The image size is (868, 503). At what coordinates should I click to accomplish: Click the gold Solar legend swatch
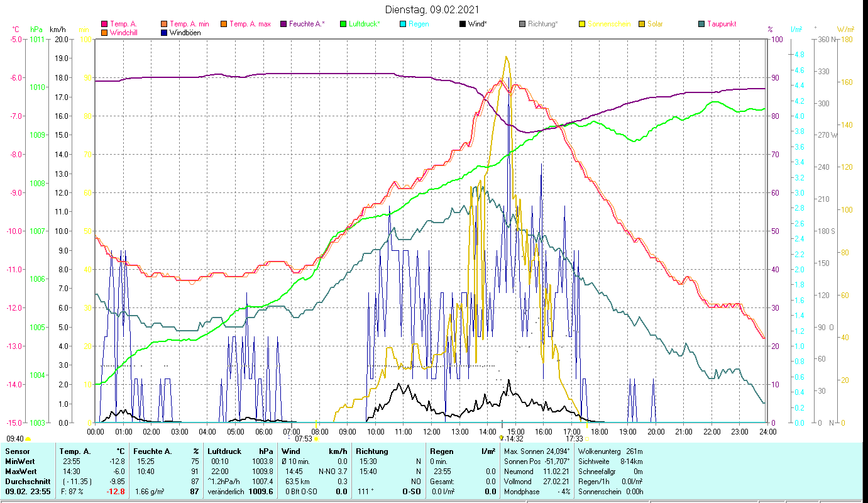(x=642, y=24)
